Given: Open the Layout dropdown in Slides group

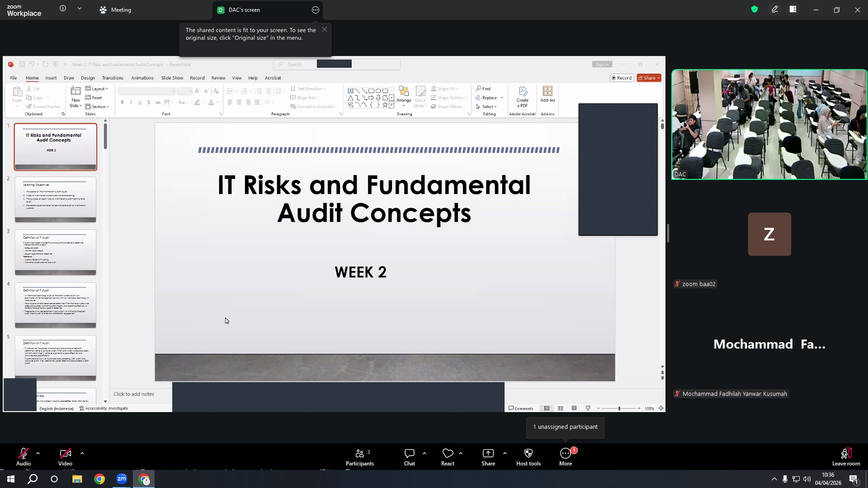Looking at the screenshot, I should [97, 89].
